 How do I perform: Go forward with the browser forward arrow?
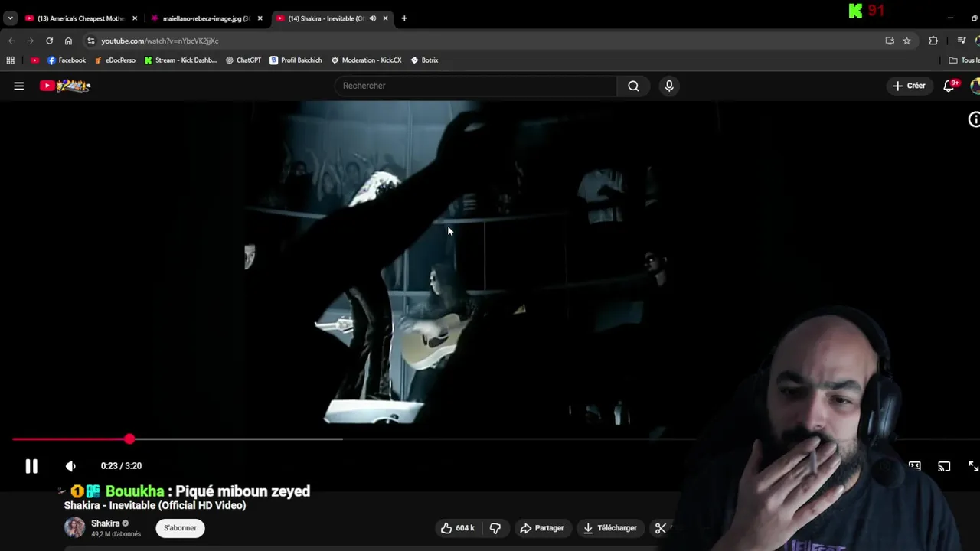(30, 41)
